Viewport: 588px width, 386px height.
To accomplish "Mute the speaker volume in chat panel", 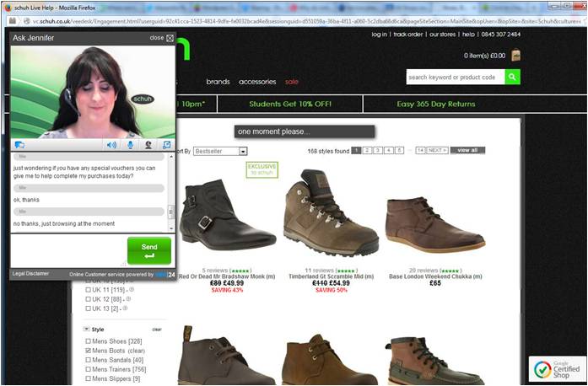I will coord(111,145).
